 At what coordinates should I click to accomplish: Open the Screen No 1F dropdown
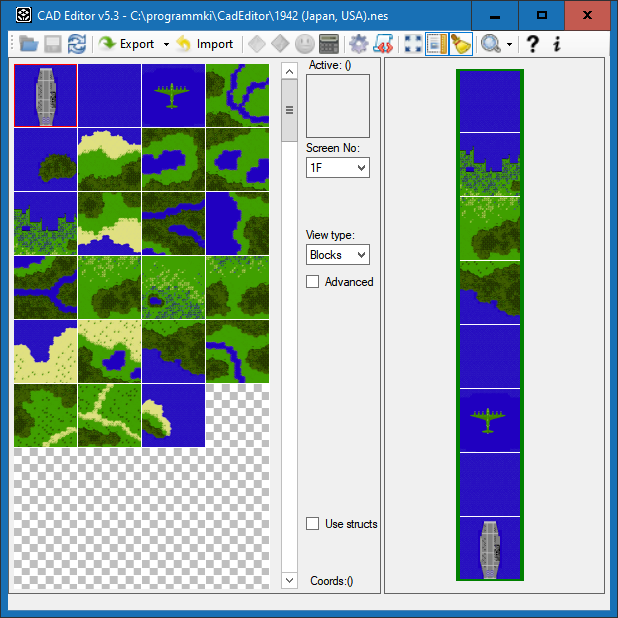point(338,168)
